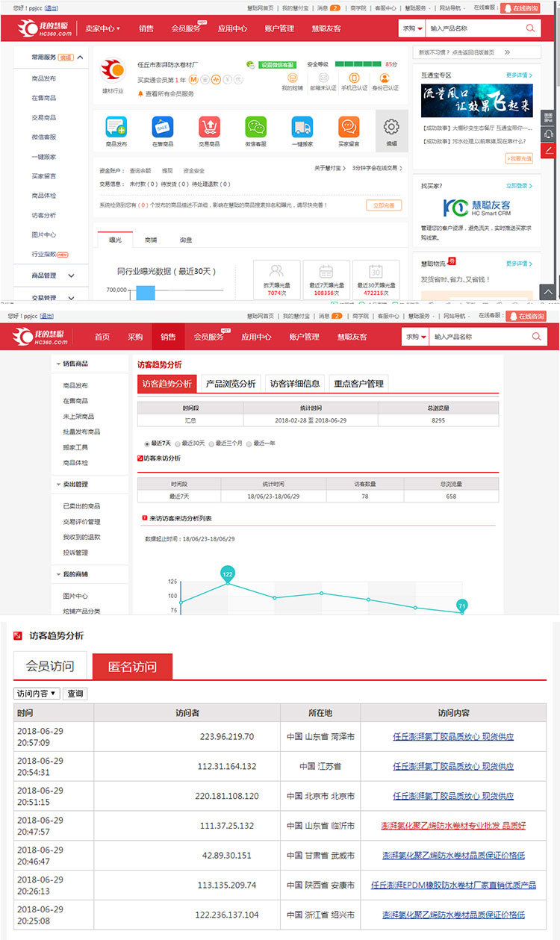Switch to the 产品浏览分析 tab
Viewport: 560px width, 940px height.
tap(231, 384)
